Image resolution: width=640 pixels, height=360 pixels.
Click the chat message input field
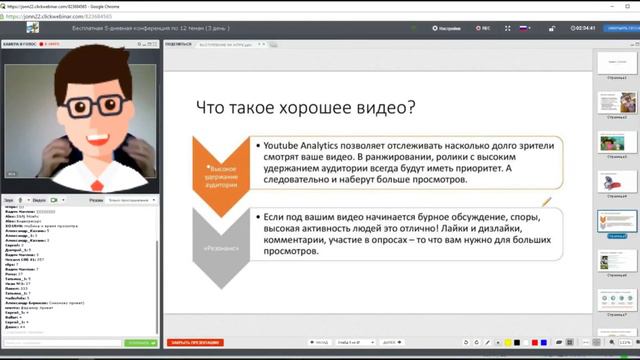point(62,343)
